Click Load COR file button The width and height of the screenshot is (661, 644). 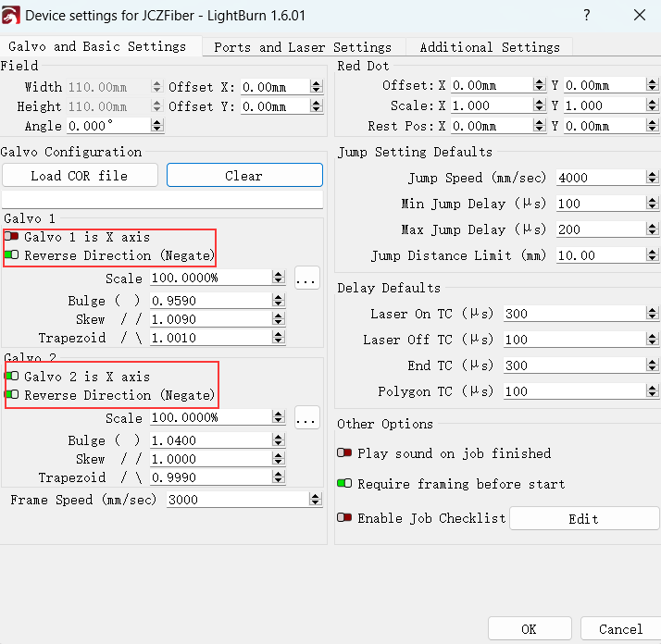coord(80,175)
